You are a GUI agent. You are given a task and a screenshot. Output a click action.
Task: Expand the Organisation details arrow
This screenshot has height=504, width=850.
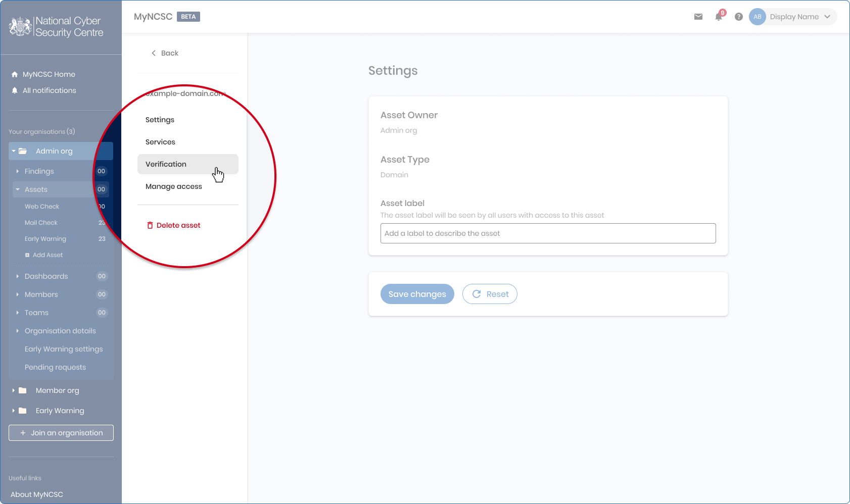click(x=18, y=331)
